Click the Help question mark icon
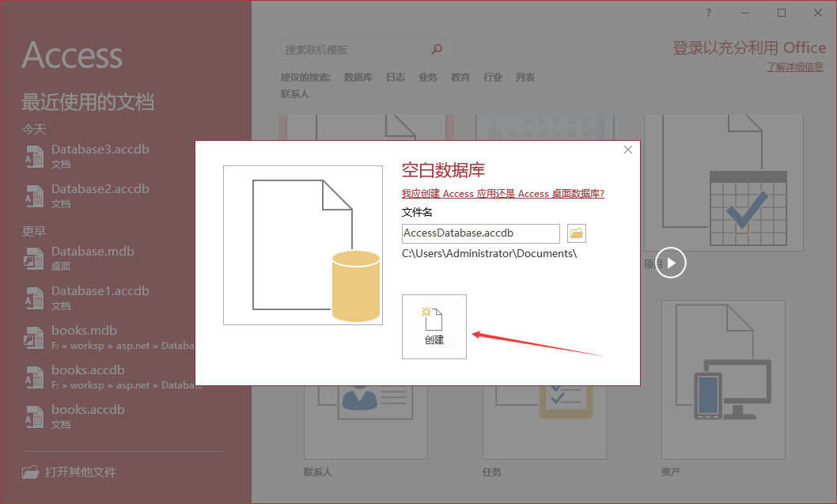 coord(708,13)
